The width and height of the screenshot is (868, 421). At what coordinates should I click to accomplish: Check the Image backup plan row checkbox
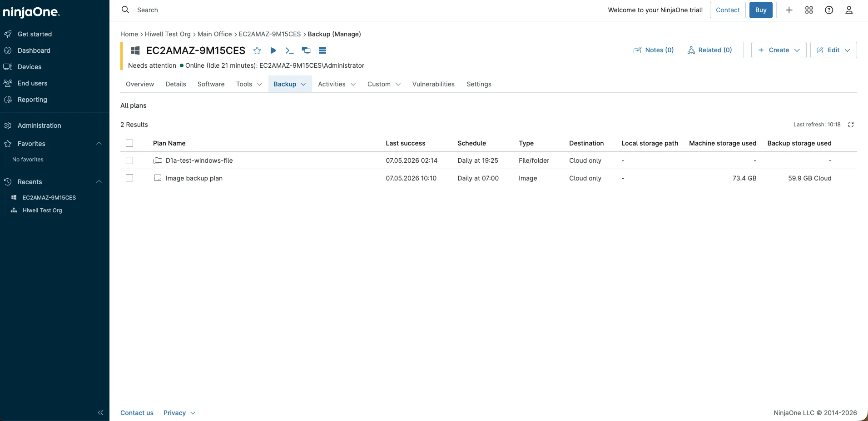[129, 178]
